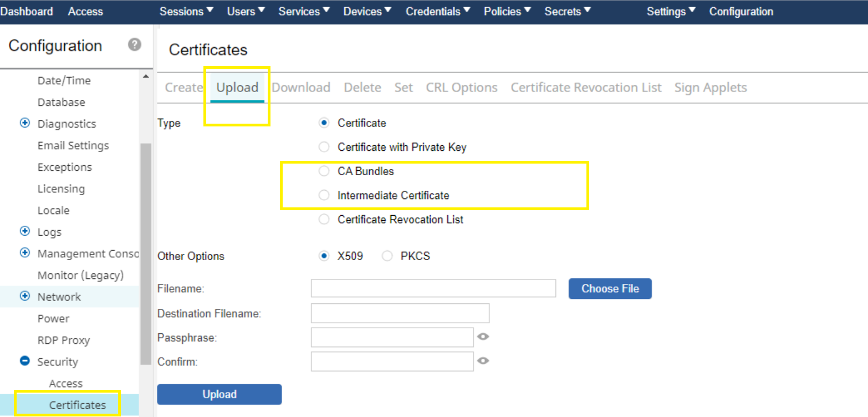Expand the Management Console plus icon
The height and width of the screenshot is (417, 868).
point(25,253)
